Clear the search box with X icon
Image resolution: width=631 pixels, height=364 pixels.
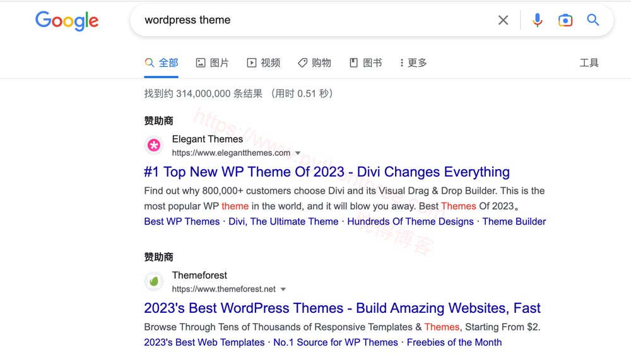click(503, 20)
